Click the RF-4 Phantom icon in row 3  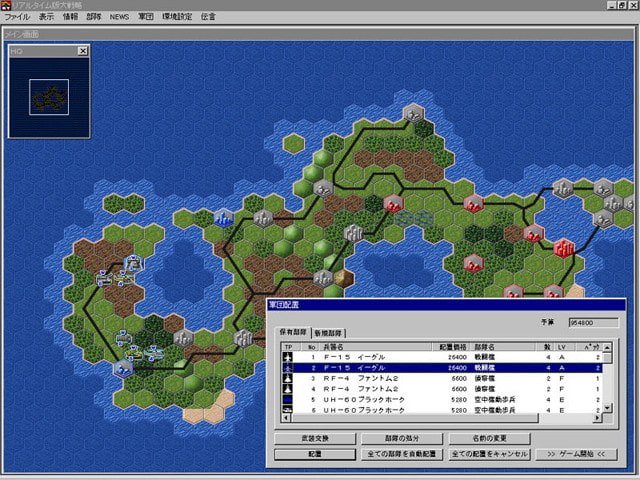pos(289,380)
